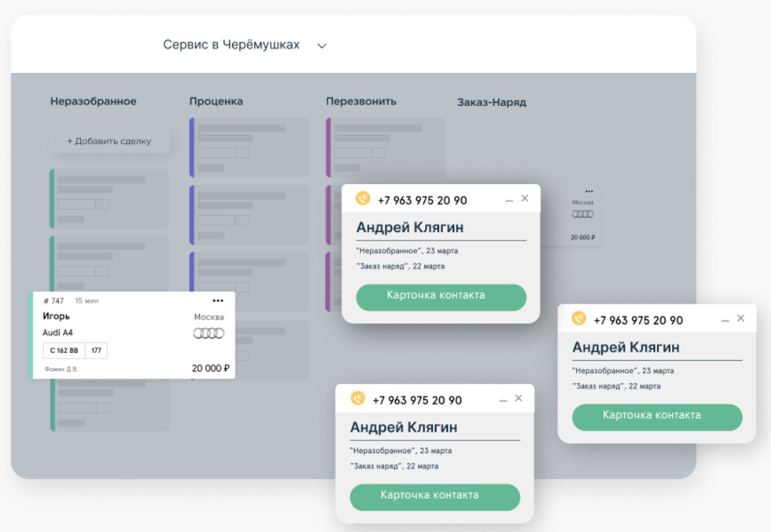Click the + Добавить сделку button
The height and width of the screenshot is (532, 771).
(x=110, y=141)
